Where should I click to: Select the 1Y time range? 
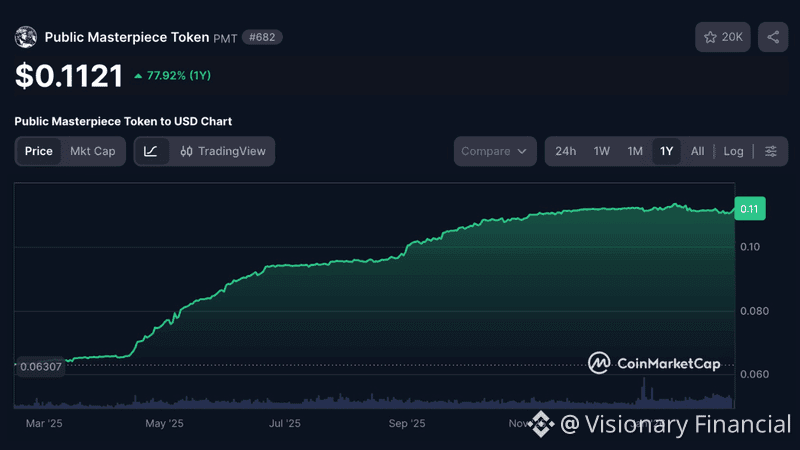(x=666, y=151)
